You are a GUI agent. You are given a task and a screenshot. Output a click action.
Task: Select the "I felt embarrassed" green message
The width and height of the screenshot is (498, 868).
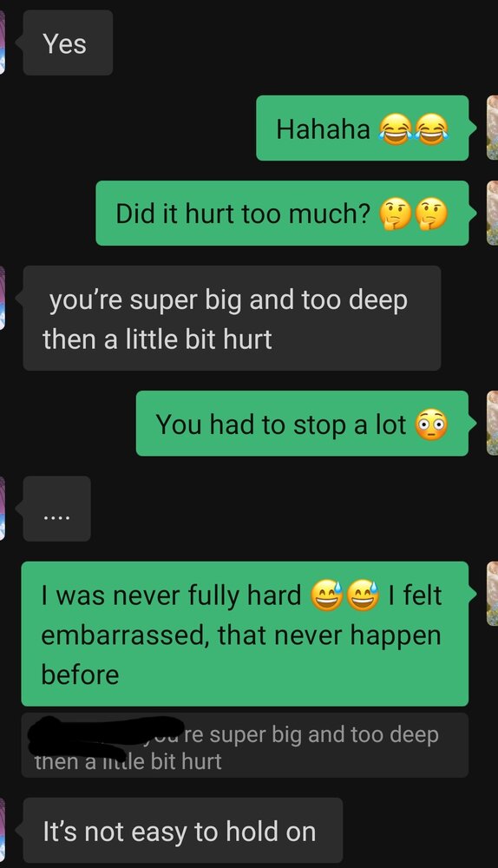[245, 634]
